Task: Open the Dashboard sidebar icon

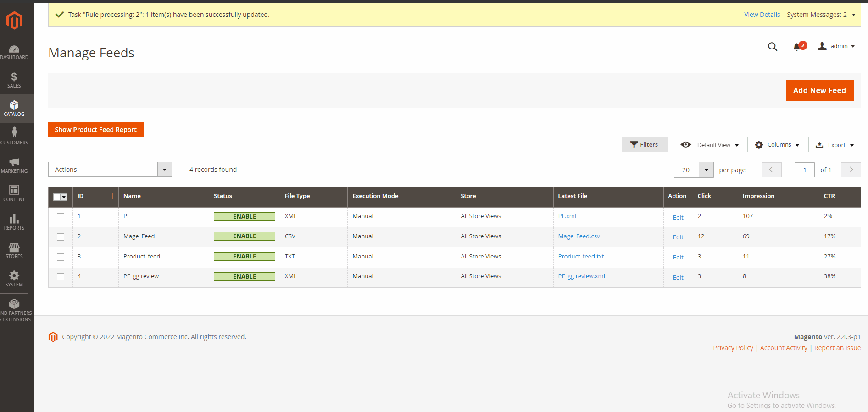Action: click(x=14, y=49)
